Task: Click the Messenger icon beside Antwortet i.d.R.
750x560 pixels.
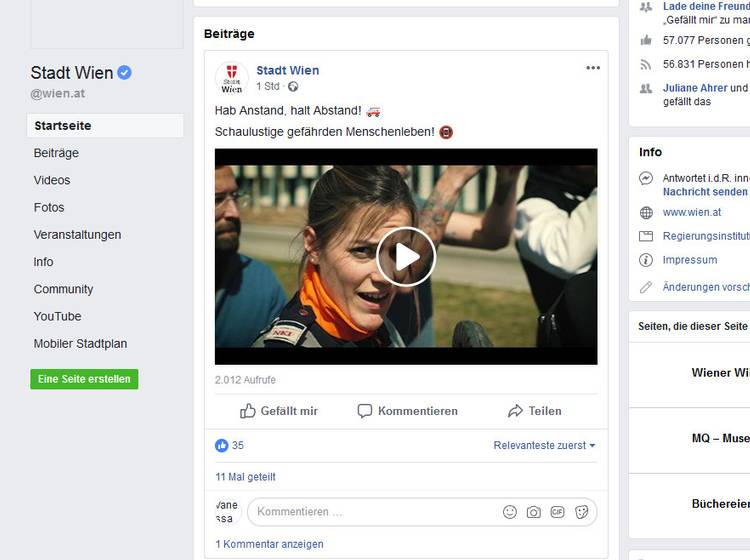Action: [x=646, y=179]
